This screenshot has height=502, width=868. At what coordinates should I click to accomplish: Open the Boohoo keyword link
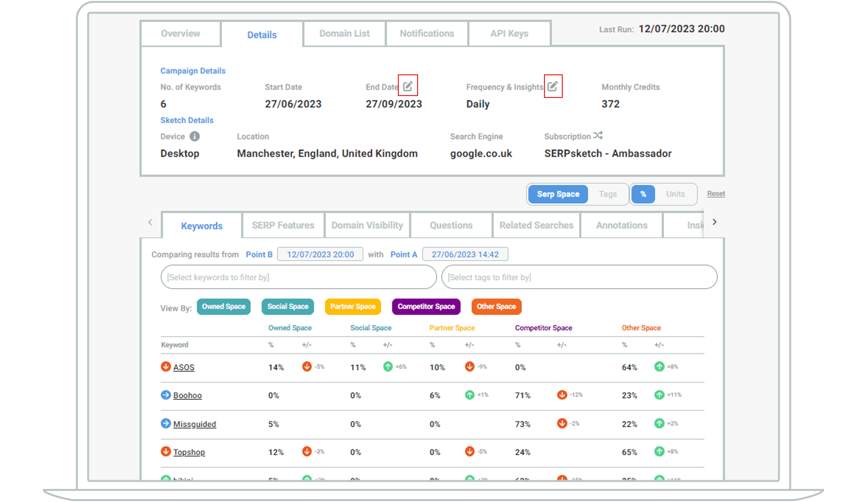click(188, 395)
